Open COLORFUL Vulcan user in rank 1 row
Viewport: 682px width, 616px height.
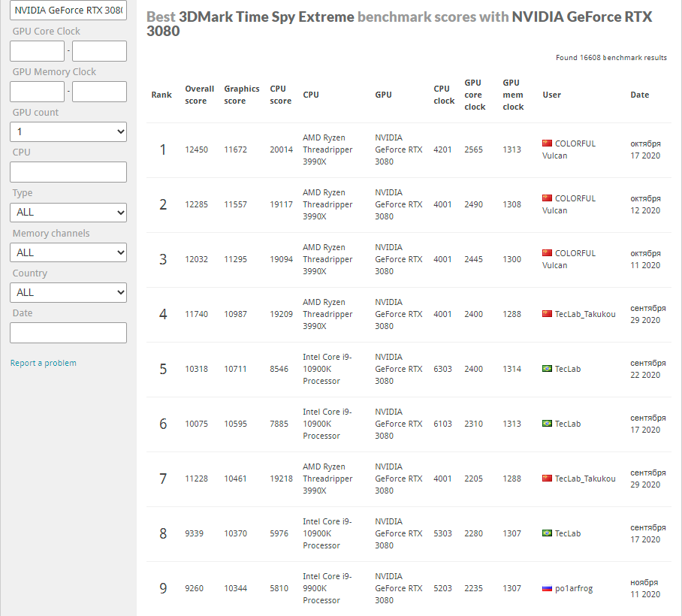click(569, 149)
